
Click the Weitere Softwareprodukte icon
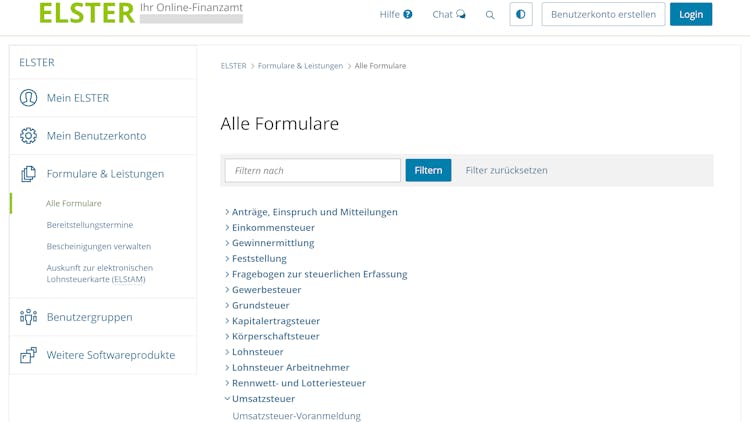(x=28, y=355)
